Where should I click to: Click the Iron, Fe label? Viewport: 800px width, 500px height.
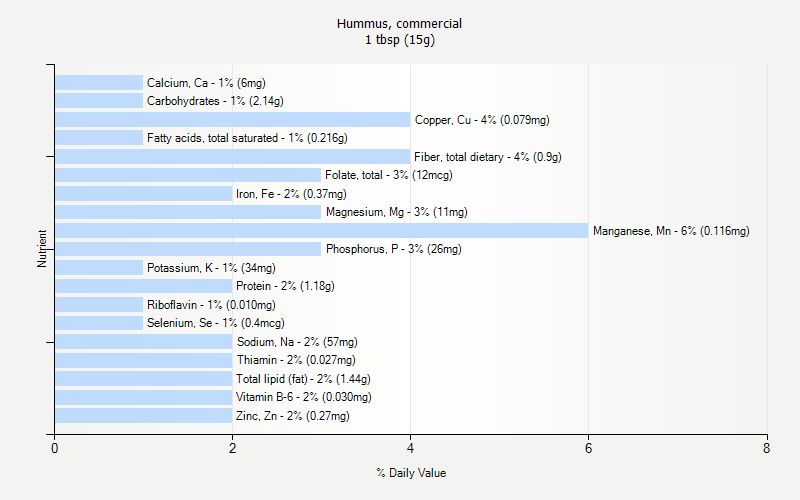291,194
